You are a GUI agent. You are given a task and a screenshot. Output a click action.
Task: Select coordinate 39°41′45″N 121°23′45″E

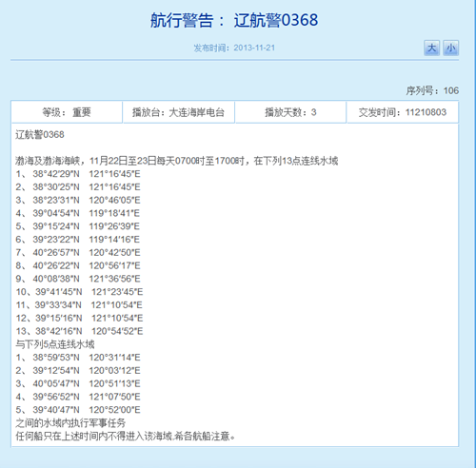pos(89,292)
